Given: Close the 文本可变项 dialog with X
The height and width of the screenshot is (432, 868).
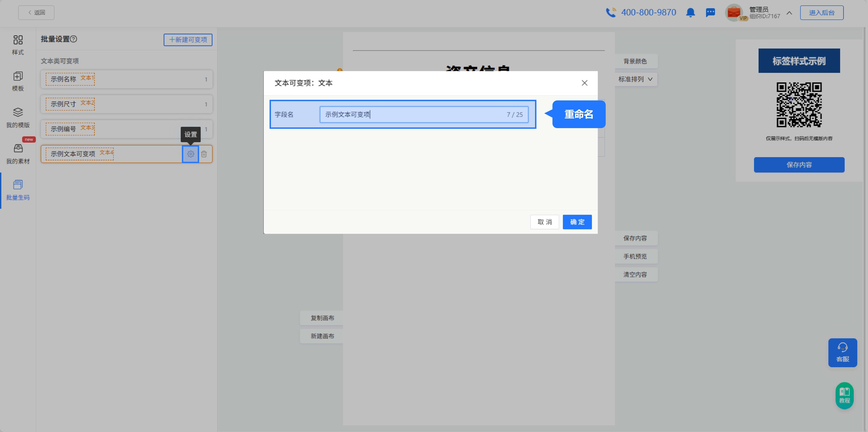Looking at the screenshot, I should [x=584, y=83].
